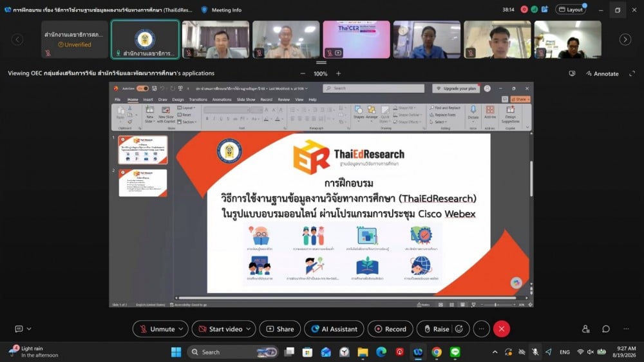The height and width of the screenshot is (362, 644).
Task: Open Light rain weather widget
Action: point(33,352)
